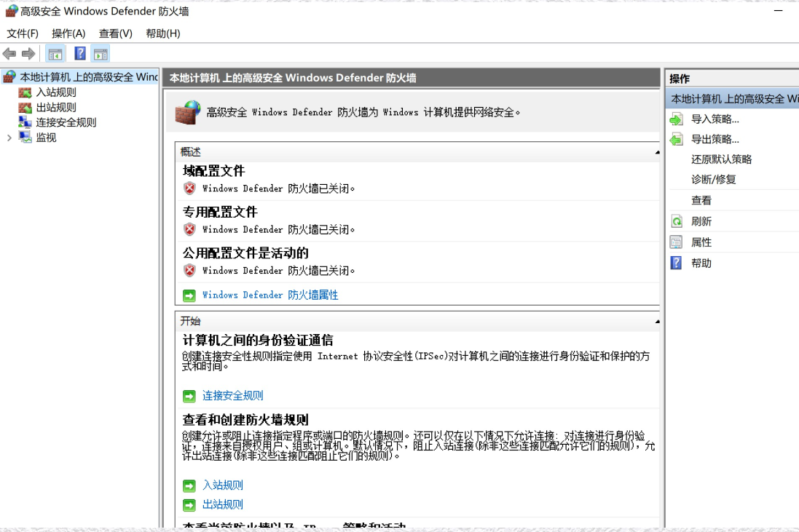Open the 帮助(H) menu
Viewport: 799px width, 532px height.
tap(163, 33)
